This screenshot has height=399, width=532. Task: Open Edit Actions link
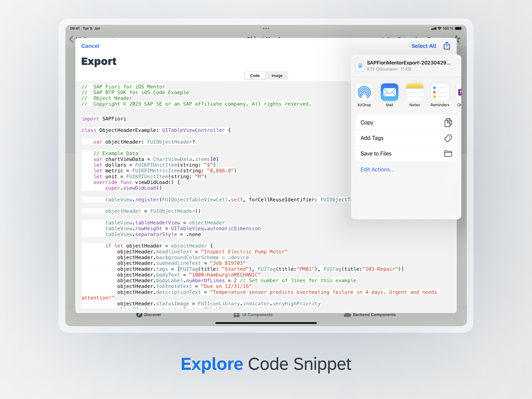(x=377, y=169)
